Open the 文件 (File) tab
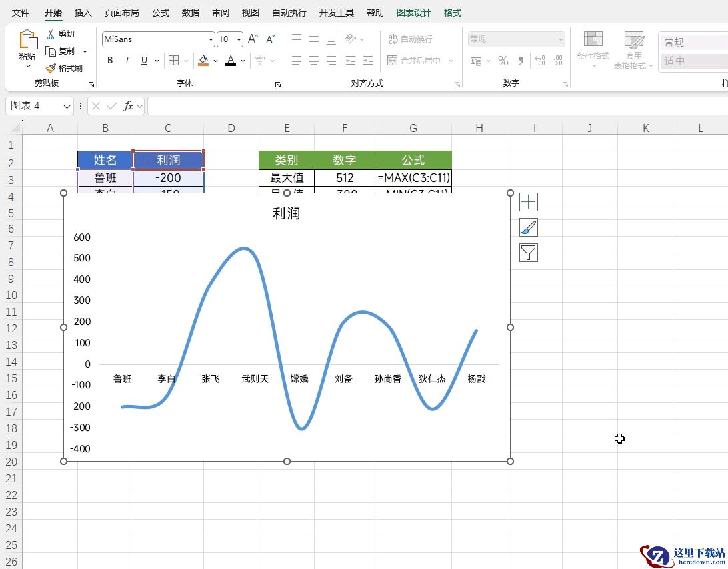 point(21,13)
